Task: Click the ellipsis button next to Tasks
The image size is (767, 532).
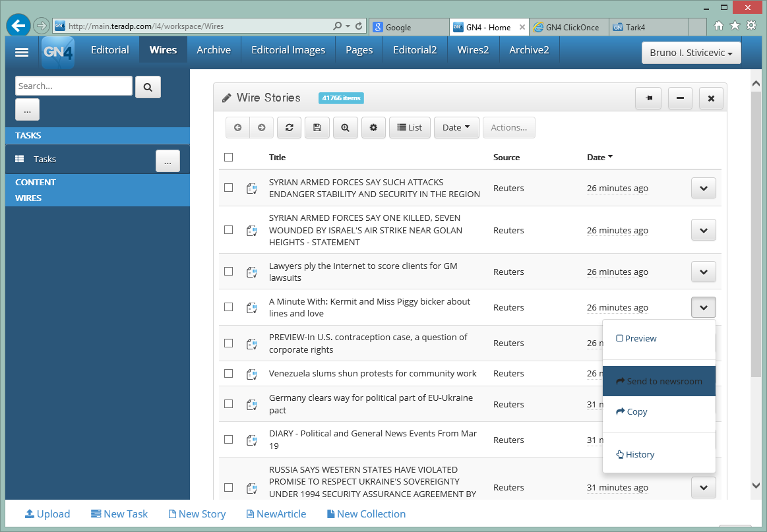Action: click(x=168, y=161)
